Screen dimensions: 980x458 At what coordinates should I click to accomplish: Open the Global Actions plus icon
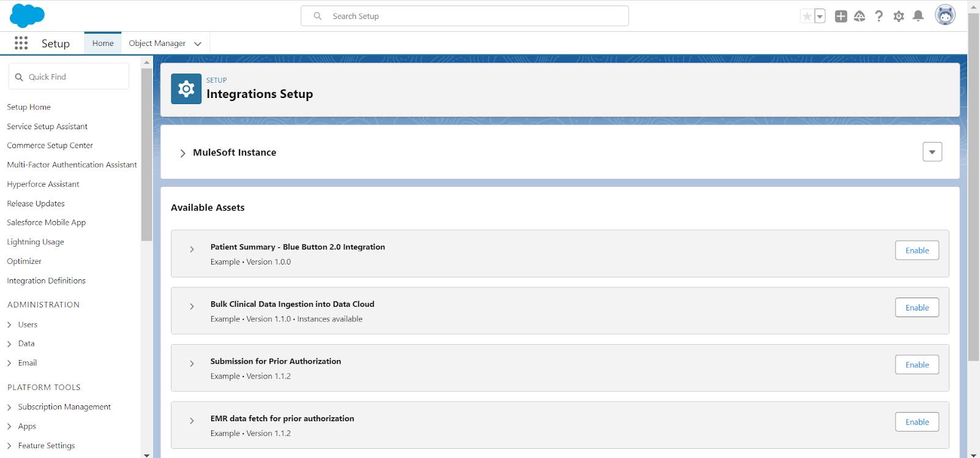pos(841,17)
